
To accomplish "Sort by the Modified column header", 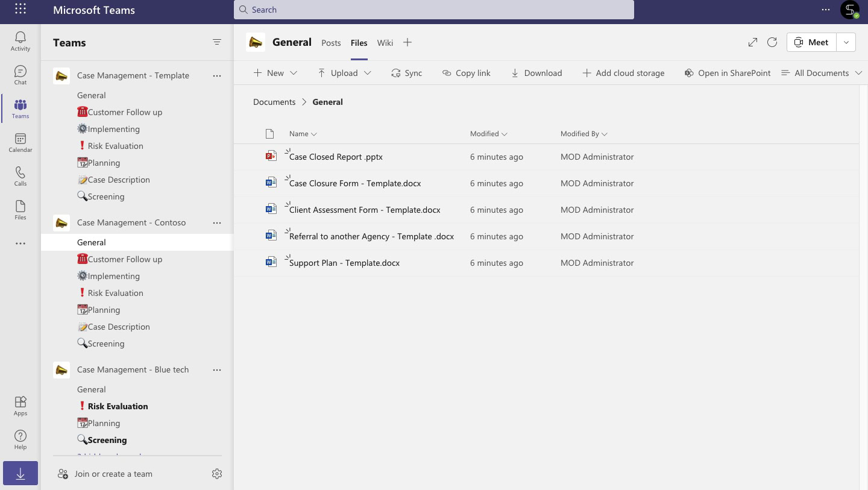I will (489, 134).
